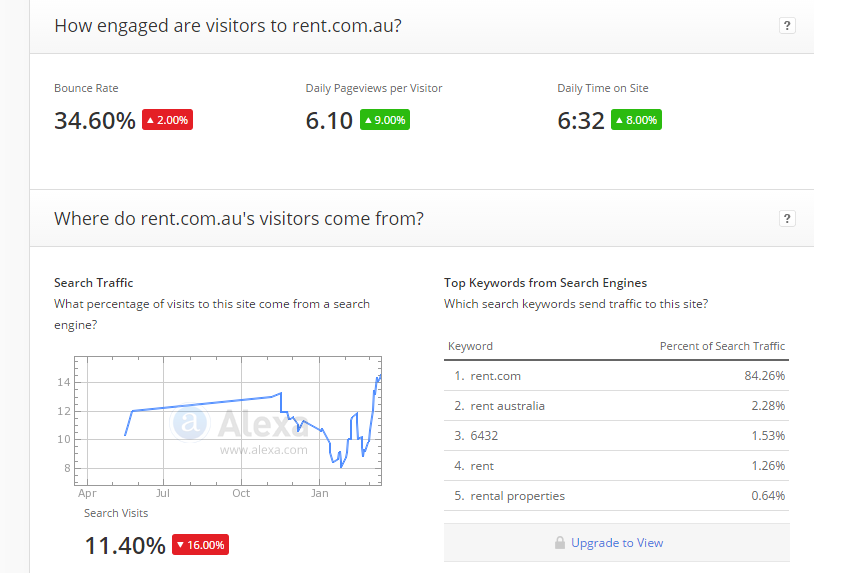Click the lock icon beside Upgrade to View
The width and height of the screenshot is (850, 573).
point(560,543)
